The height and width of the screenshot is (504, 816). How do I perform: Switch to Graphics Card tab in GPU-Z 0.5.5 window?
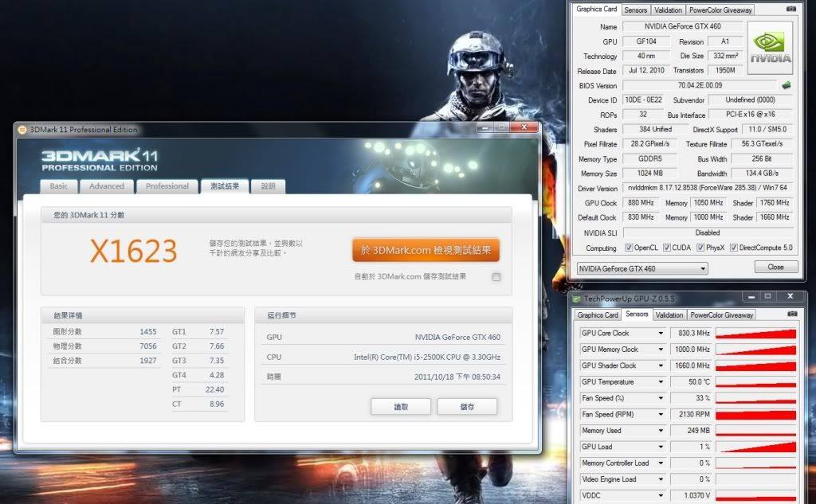pyautogui.click(x=598, y=315)
